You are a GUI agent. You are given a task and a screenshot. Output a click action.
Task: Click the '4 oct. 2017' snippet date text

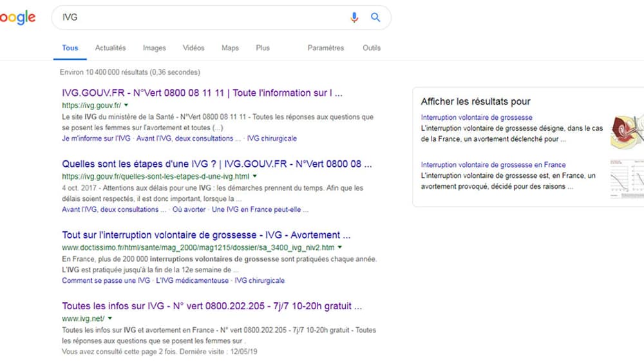point(79,188)
